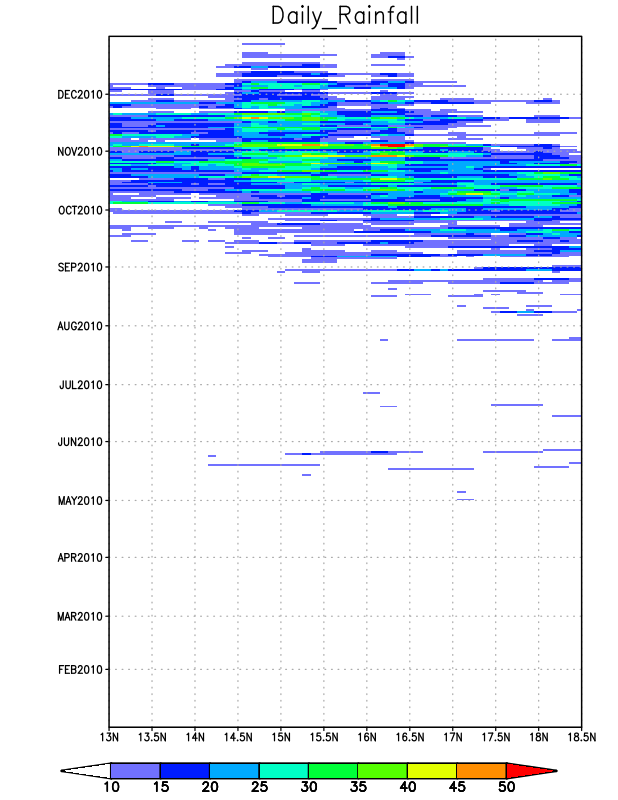618x800 pixels.
Task: Pick the green 30-35 colorbar swatch
Action: click(333, 770)
